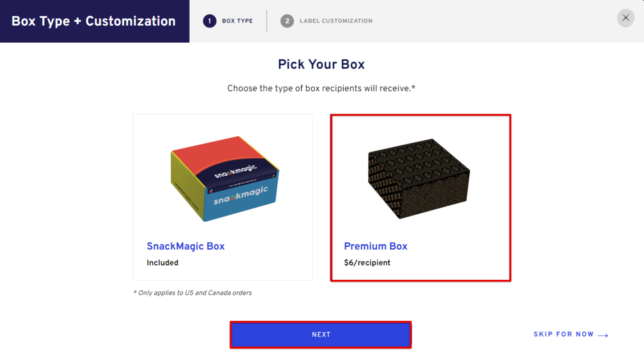The width and height of the screenshot is (644, 359).
Task: Click the US and Canada orders footnote
Action: (x=192, y=293)
